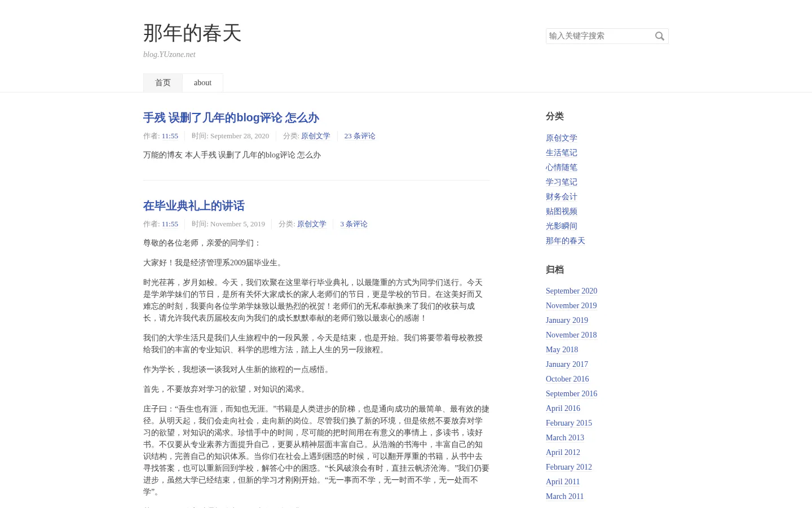View the 3 条评论 comments link

pos(354,224)
